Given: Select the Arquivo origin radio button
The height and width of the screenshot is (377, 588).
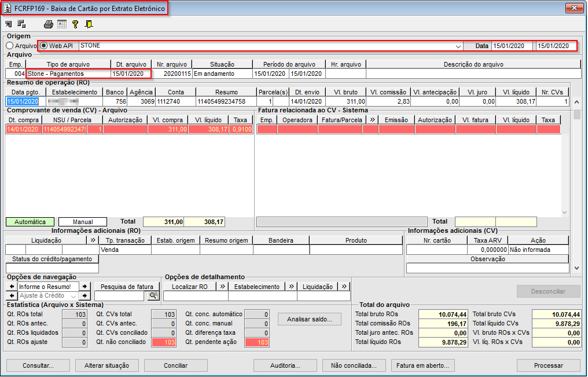Looking at the screenshot, I should 10,46.
